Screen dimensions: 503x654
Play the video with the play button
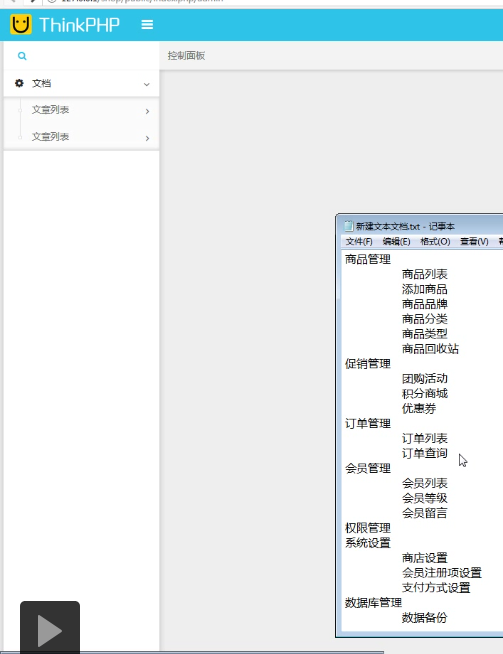[50, 630]
